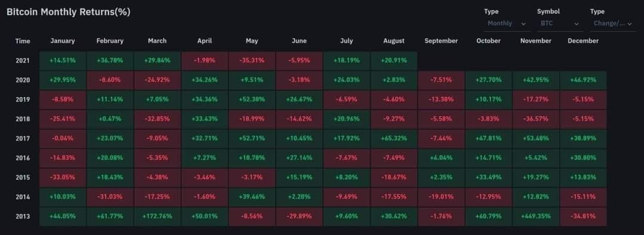The width and height of the screenshot is (644, 235).
Task: Open the BTC symbol dropdown
Action: point(560,24)
